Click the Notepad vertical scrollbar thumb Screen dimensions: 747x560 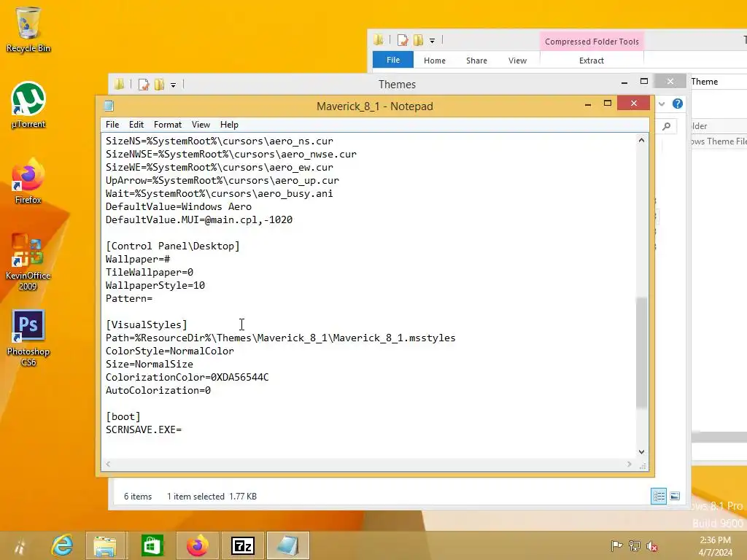[642, 352]
